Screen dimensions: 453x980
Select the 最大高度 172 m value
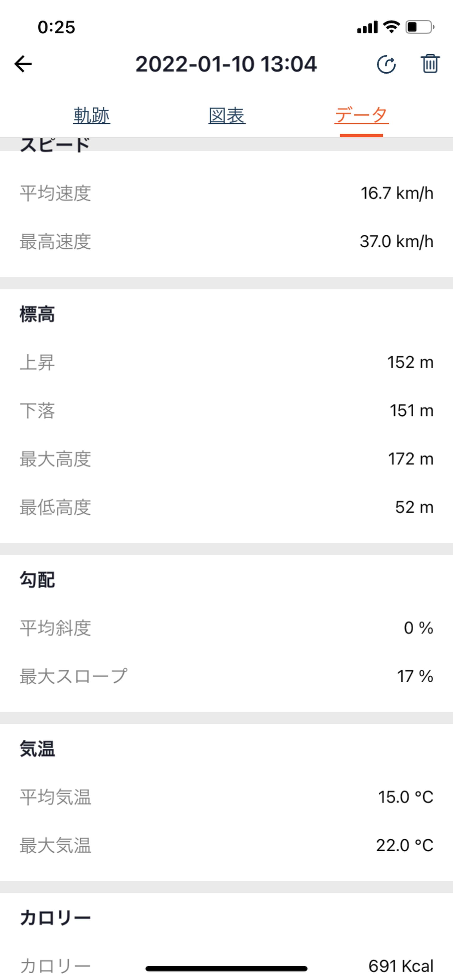coord(411,459)
